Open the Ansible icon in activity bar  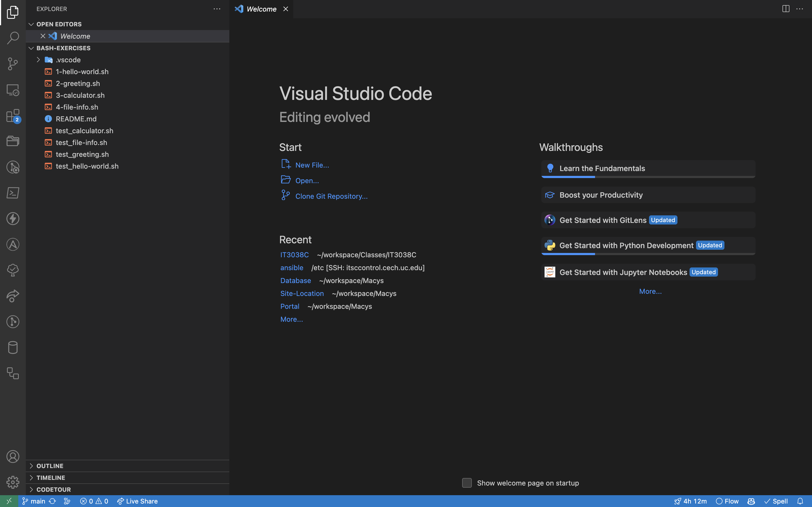[13, 244]
